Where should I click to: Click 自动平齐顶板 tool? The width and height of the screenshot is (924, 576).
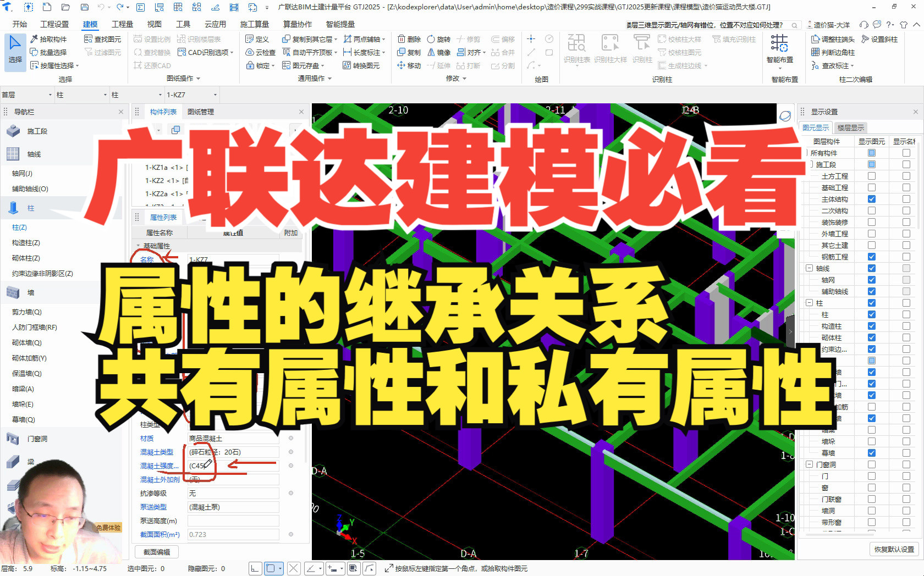pyautogui.click(x=310, y=52)
